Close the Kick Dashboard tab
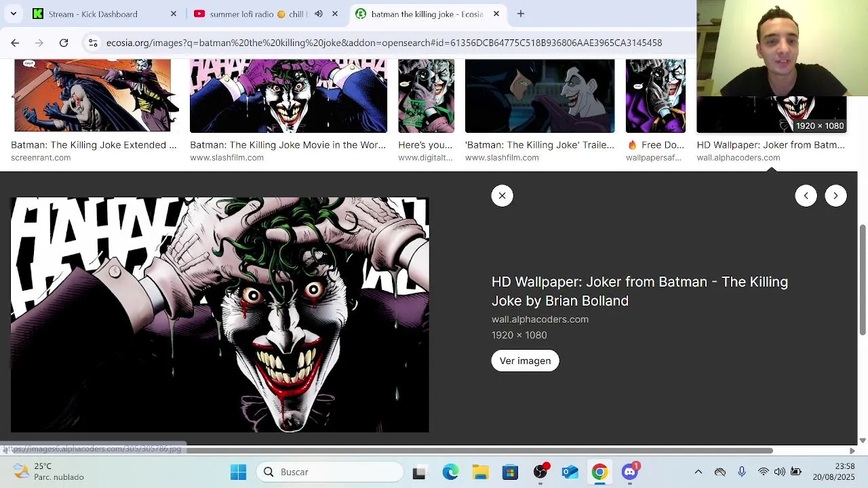Screen dimensions: 868x488 pyautogui.click(x=173, y=14)
